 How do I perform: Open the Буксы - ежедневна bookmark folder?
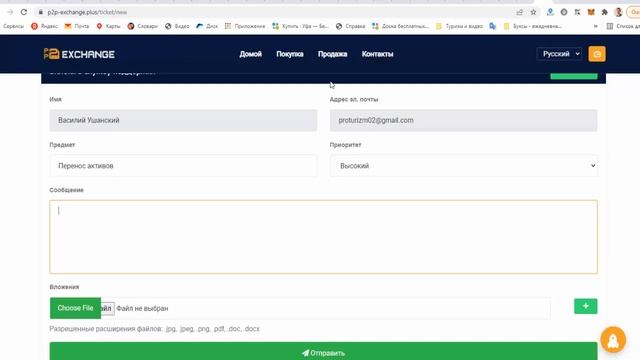point(533,26)
